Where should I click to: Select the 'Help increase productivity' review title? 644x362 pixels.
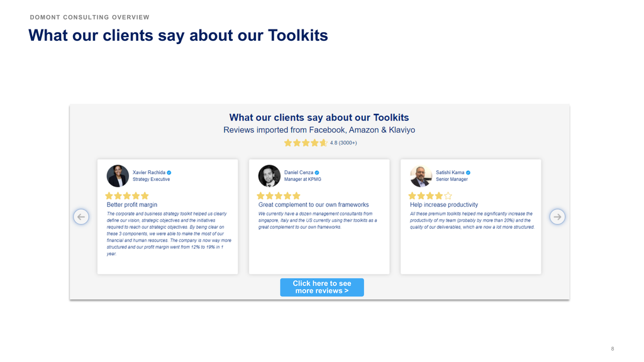click(444, 205)
